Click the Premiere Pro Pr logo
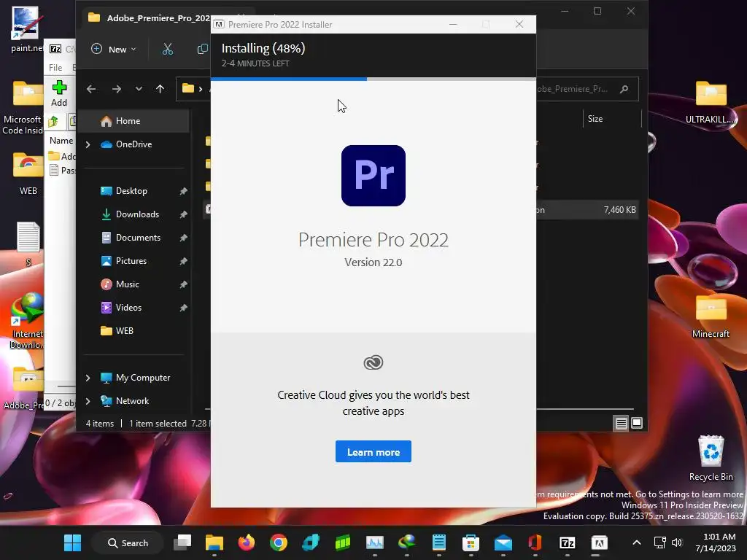Viewport: 747px width, 560px height. click(373, 175)
